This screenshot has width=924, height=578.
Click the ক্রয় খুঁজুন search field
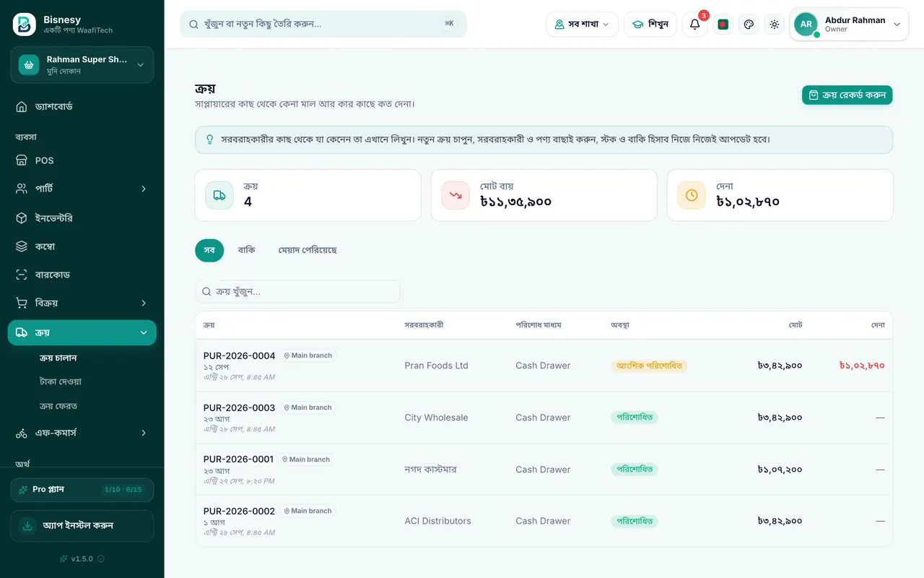[x=297, y=291]
